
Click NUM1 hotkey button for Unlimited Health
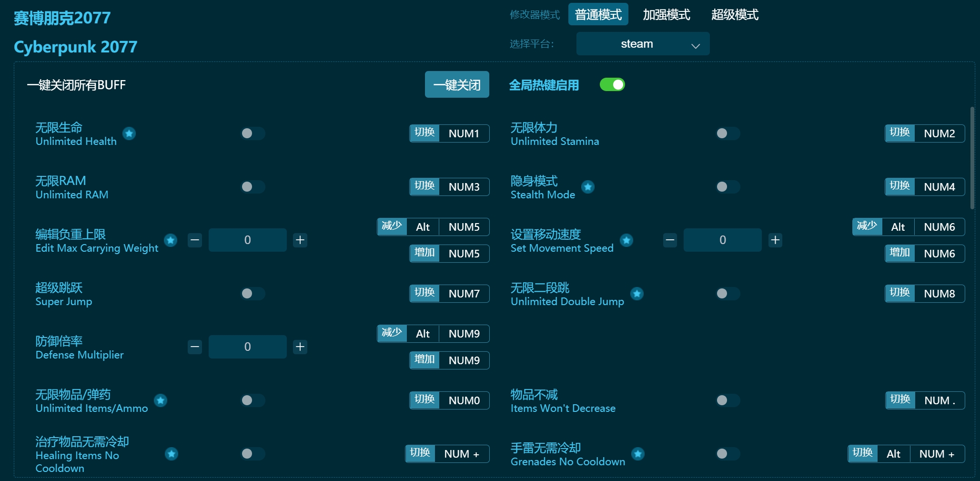pos(449,133)
